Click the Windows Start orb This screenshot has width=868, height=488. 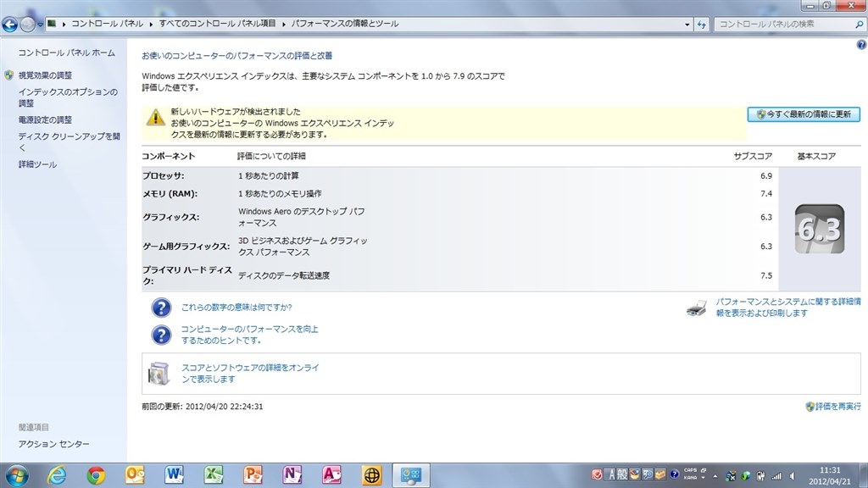(17, 475)
